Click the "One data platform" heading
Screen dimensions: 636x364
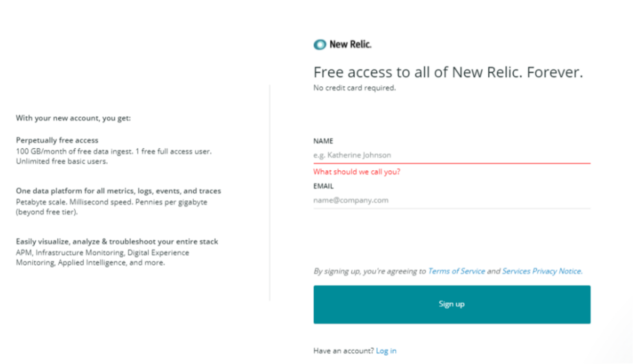[x=118, y=191]
